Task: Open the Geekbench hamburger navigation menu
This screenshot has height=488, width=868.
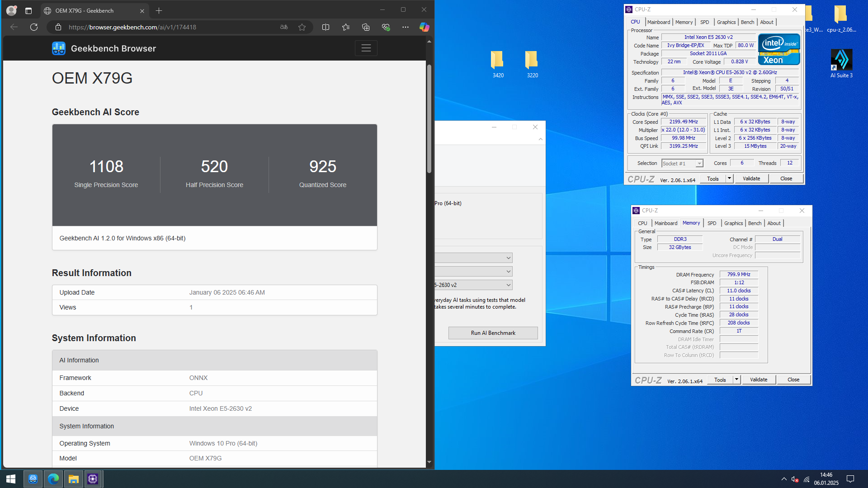Action: coord(366,48)
